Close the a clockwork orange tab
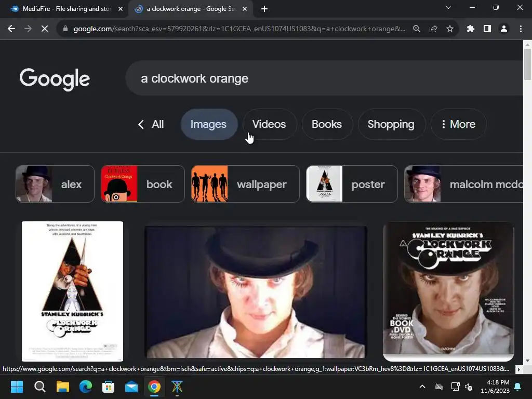 245,9
